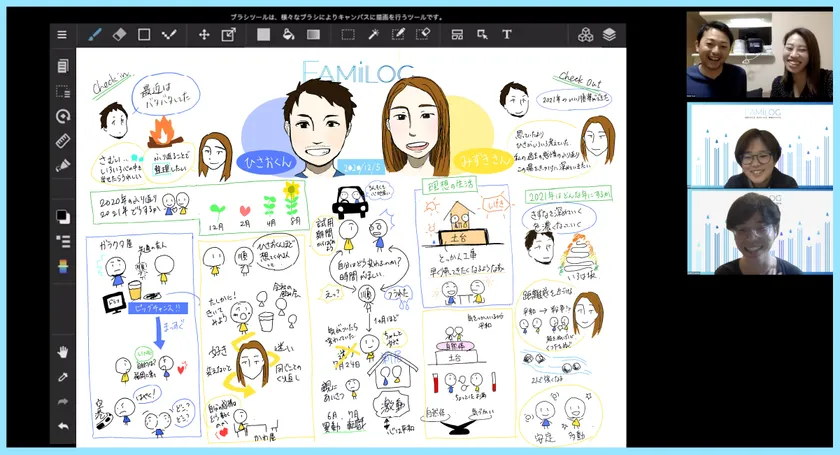The width and height of the screenshot is (840, 455).
Task: Choose the rectangle shape tool
Action: click(x=144, y=35)
